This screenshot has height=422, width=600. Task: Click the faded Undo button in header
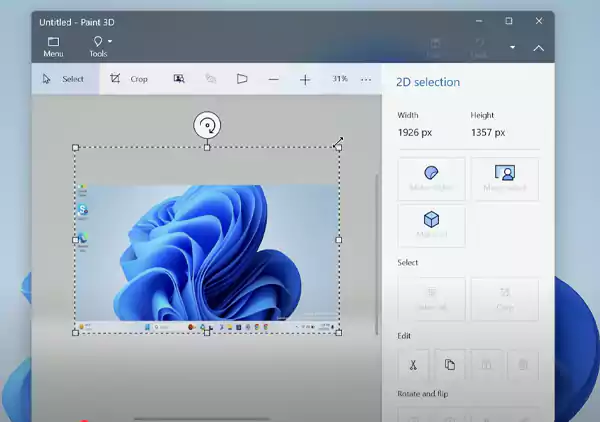point(479,47)
